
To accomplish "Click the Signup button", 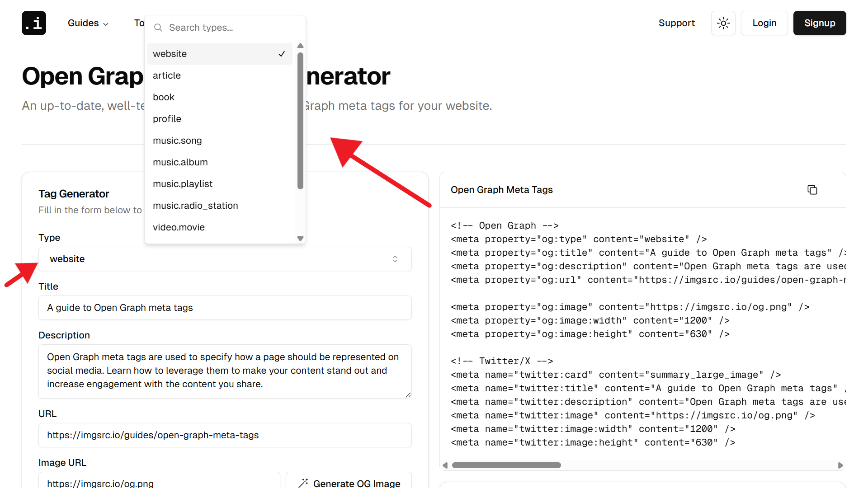I will [820, 23].
